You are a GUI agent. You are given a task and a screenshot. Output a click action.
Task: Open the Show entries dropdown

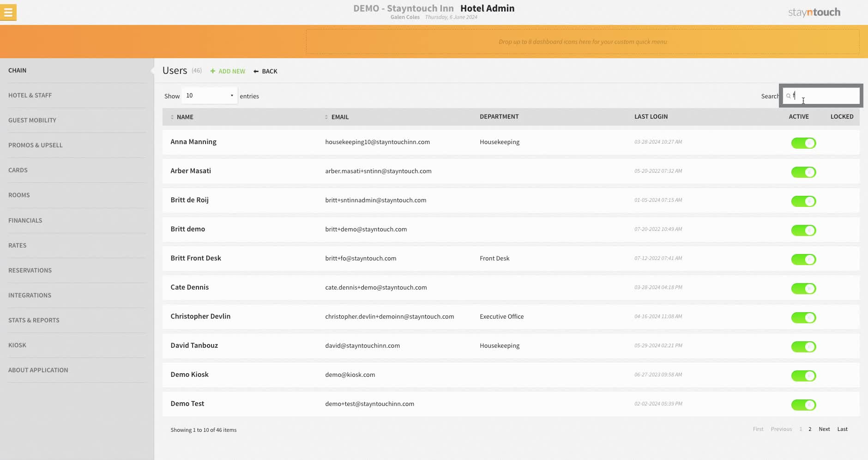pyautogui.click(x=210, y=96)
